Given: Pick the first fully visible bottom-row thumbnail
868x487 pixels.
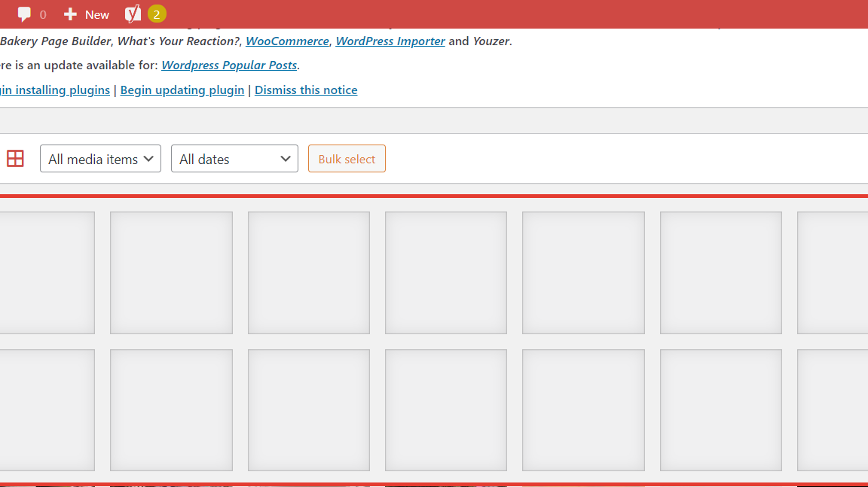Looking at the screenshot, I should coord(171,410).
